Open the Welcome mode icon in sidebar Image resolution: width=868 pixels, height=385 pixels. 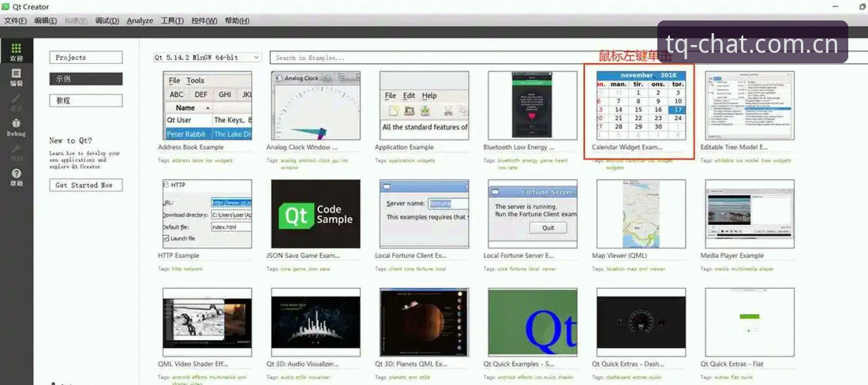pos(17,53)
